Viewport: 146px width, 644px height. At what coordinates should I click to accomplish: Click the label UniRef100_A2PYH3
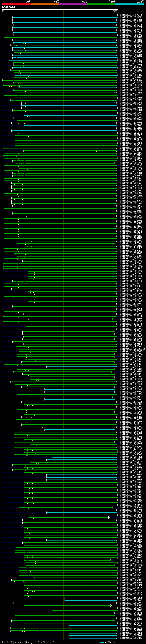(131, 37)
